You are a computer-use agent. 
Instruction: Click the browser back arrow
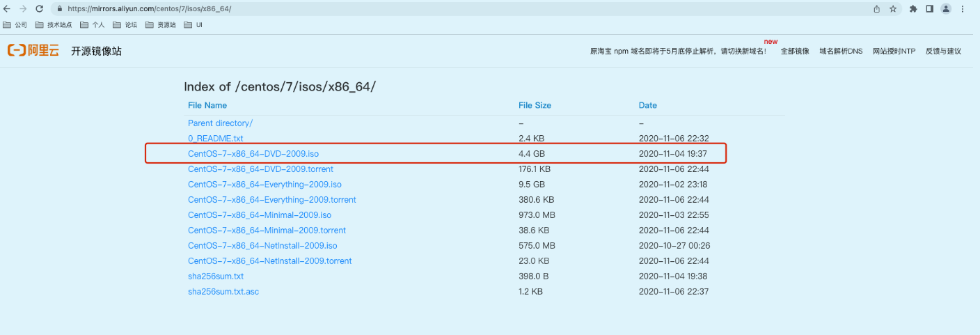[x=7, y=9]
